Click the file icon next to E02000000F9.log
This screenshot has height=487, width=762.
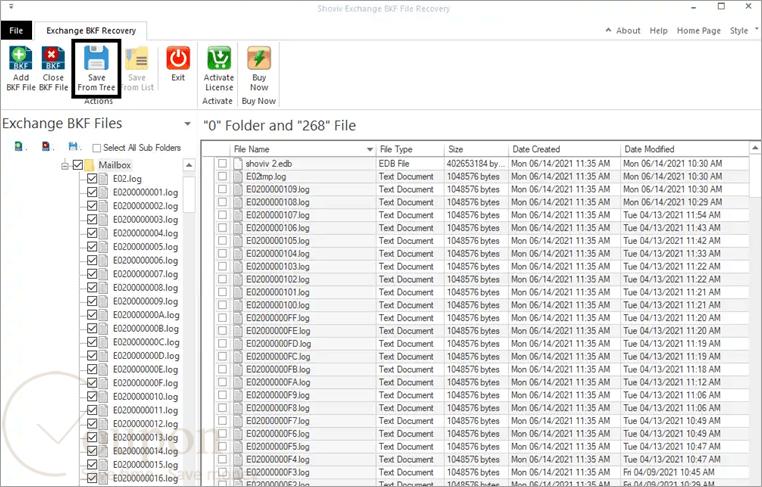pos(238,395)
